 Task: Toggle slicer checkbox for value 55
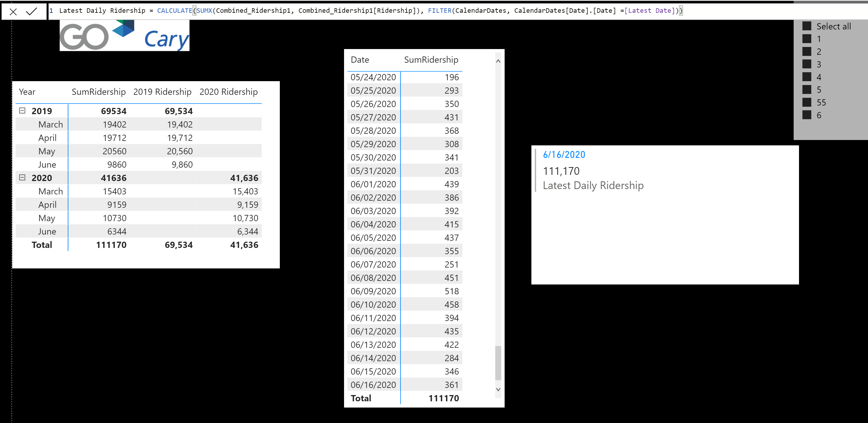coord(806,102)
